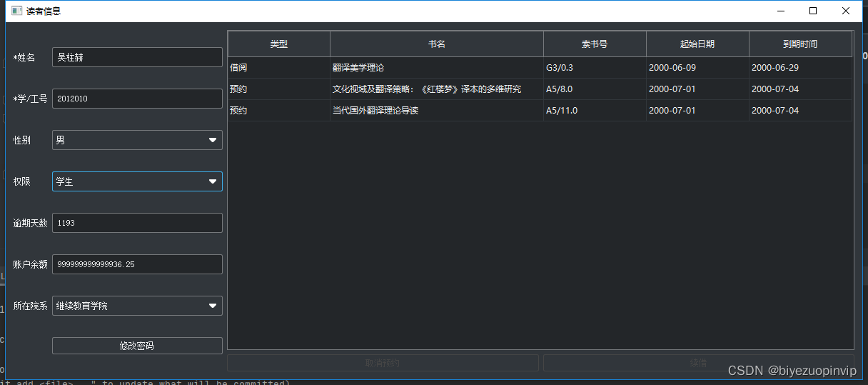The width and height of the screenshot is (868, 385).
Task: Select the 借阅 type cell
Action: coord(279,68)
